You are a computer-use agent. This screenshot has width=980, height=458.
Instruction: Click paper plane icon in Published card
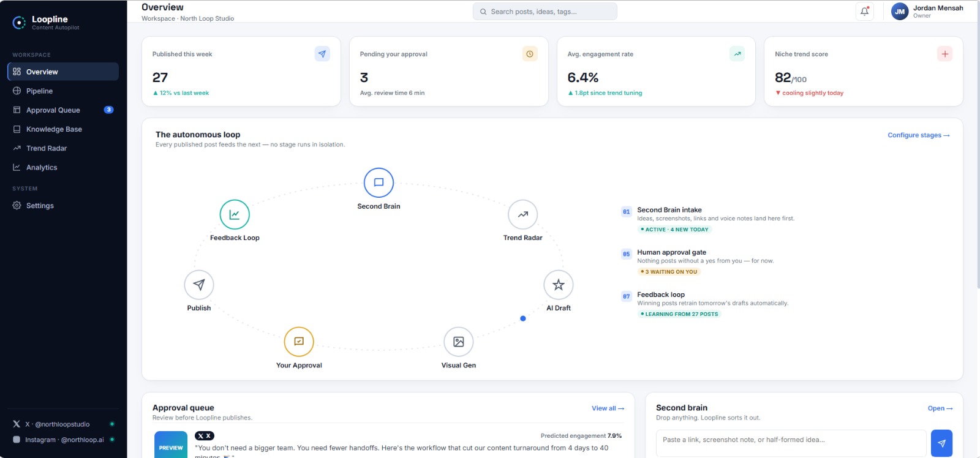click(x=322, y=54)
